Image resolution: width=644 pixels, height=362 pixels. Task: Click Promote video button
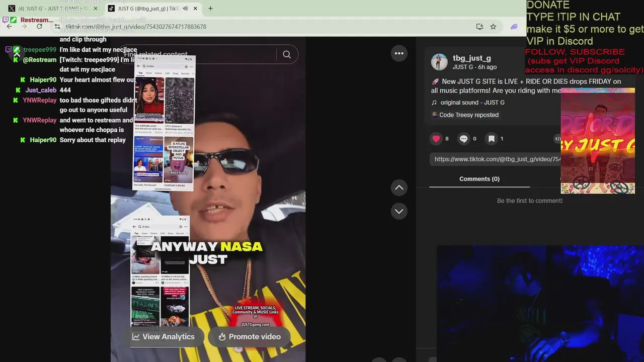click(x=250, y=337)
